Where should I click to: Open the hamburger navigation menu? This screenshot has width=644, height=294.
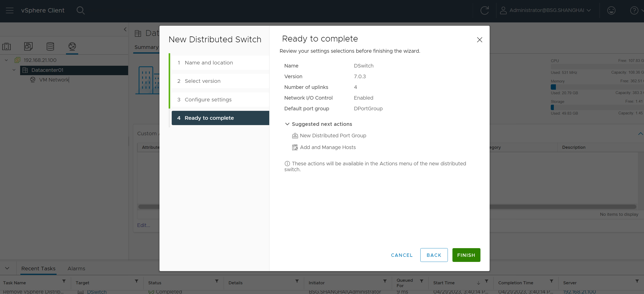[10, 10]
